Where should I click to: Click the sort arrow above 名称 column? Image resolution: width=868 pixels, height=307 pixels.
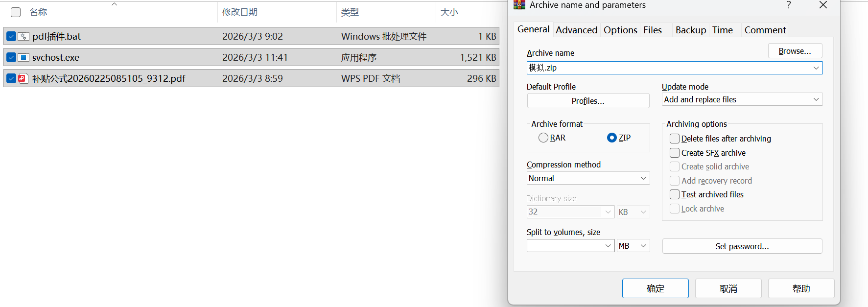(x=114, y=4)
